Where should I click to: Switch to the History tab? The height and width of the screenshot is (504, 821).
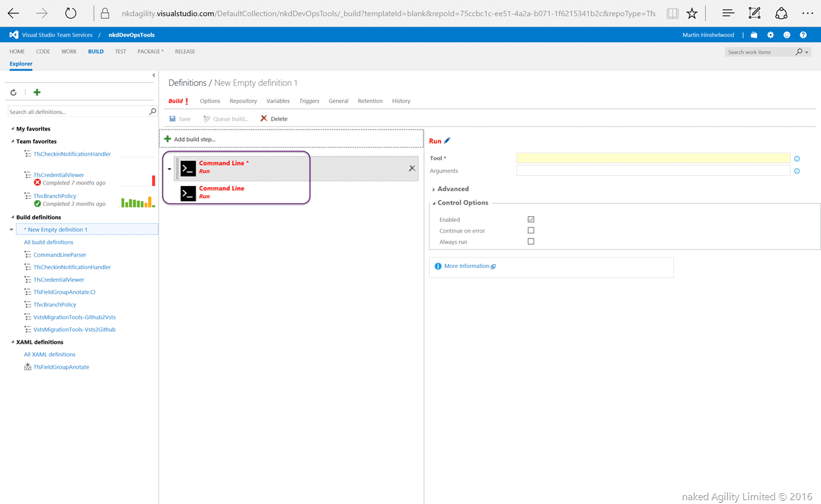[x=401, y=101]
